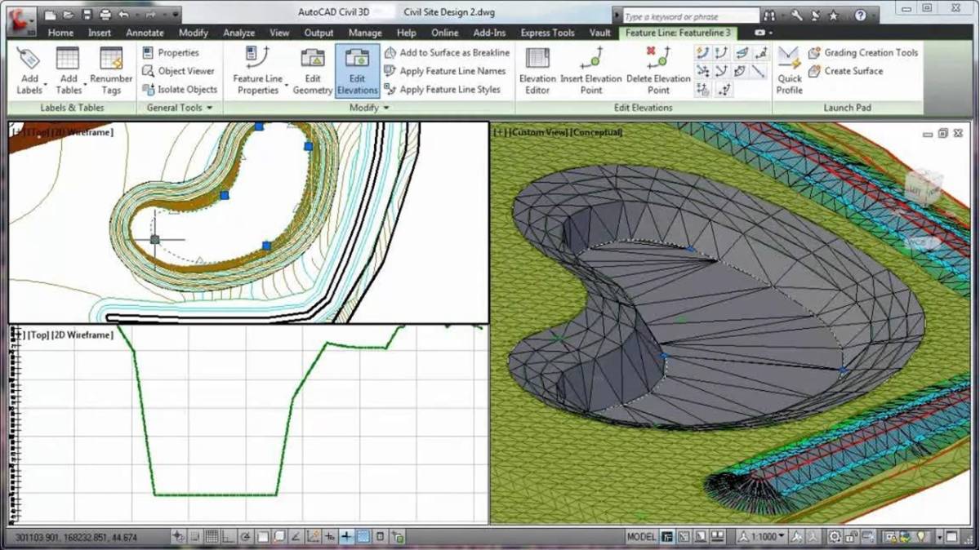Open the Elevation Editor
Screen dimensions: 980x550
coord(537,69)
